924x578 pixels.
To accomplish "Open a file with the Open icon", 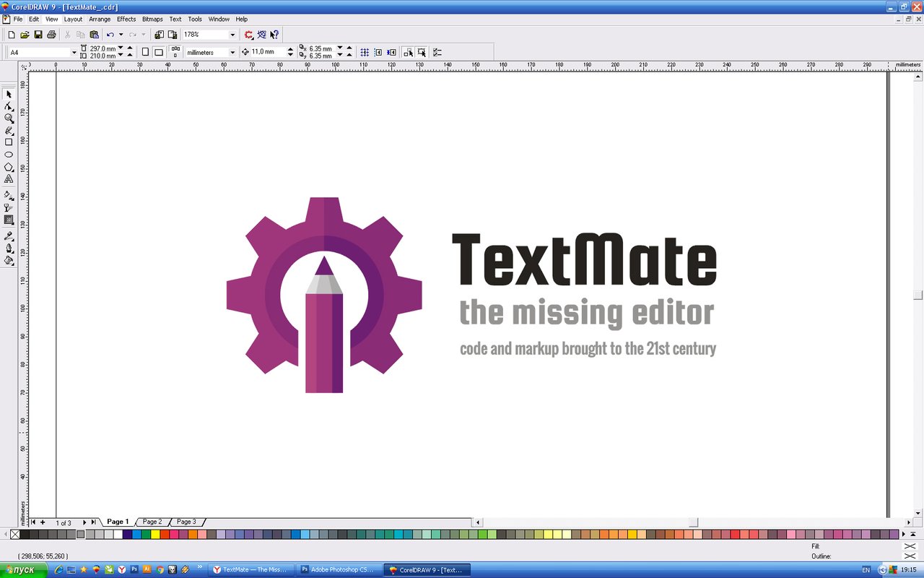I will click(x=24, y=34).
